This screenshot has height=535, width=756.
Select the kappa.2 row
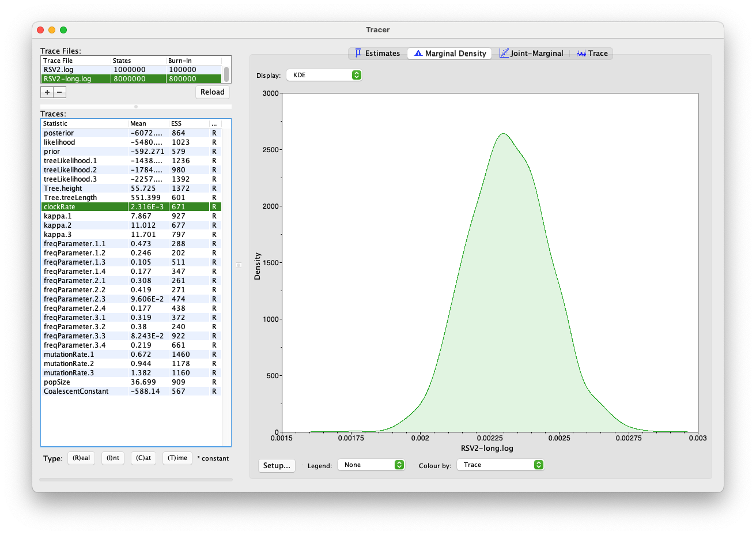[131, 225]
